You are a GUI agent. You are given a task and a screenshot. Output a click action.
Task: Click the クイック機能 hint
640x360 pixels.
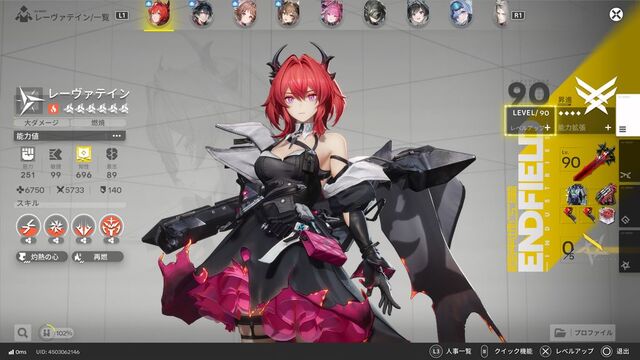click(x=507, y=351)
